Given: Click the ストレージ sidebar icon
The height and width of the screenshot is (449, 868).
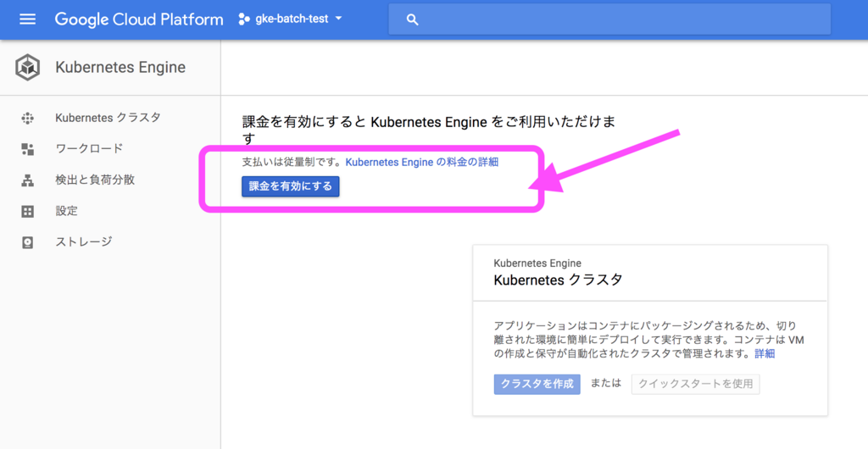Looking at the screenshot, I should (28, 242).
